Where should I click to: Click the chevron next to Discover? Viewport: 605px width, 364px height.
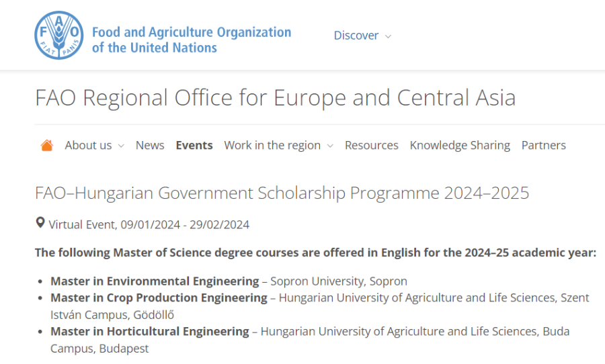point(388,36)
